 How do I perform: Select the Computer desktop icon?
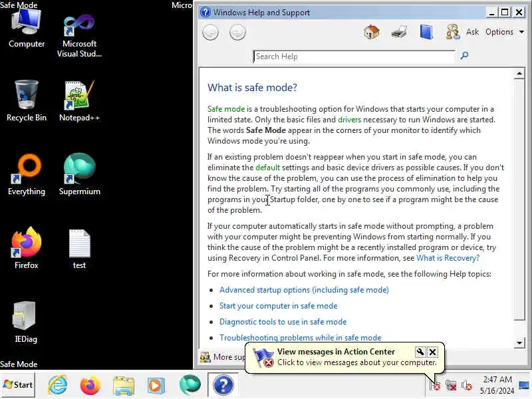point(27,29)
